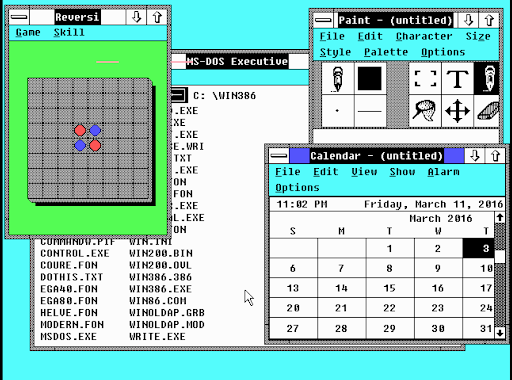Click the Paint maximize up-arrow button
512x380 pixels.
(489, 20)
